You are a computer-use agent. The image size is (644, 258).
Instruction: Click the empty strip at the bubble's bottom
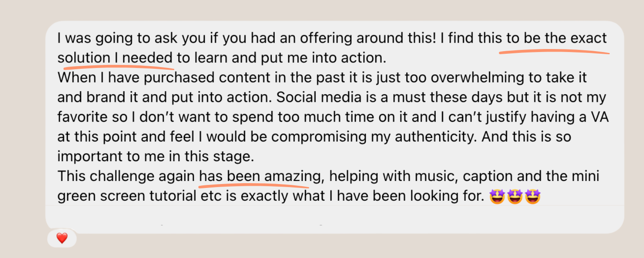[x=335, y=219]
